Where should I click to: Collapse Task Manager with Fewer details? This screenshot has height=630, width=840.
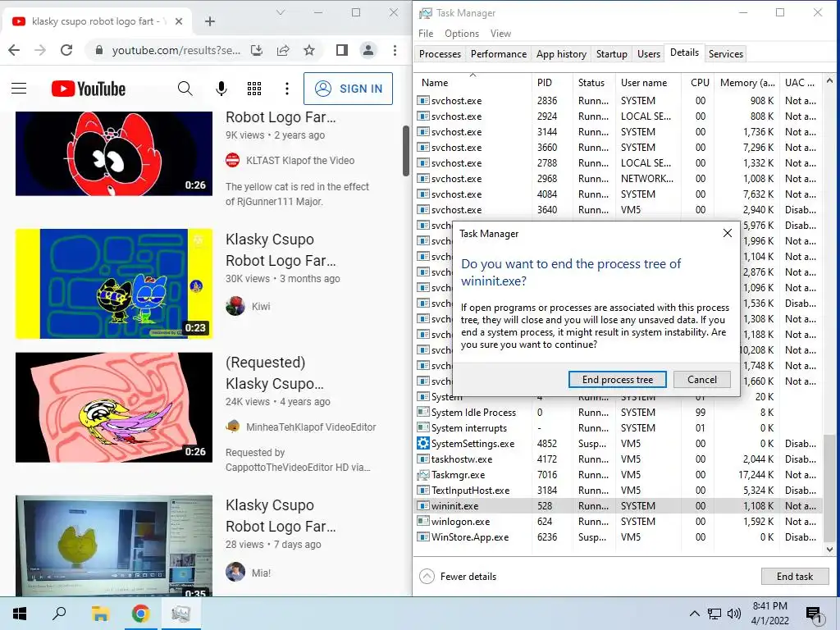point(458,577)
